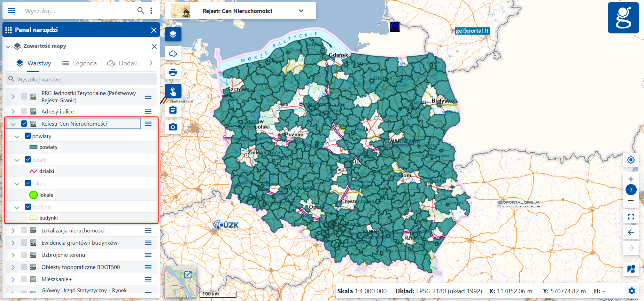Click the camera screenshot icon
The image size is (644, 301).
point(173,127)
